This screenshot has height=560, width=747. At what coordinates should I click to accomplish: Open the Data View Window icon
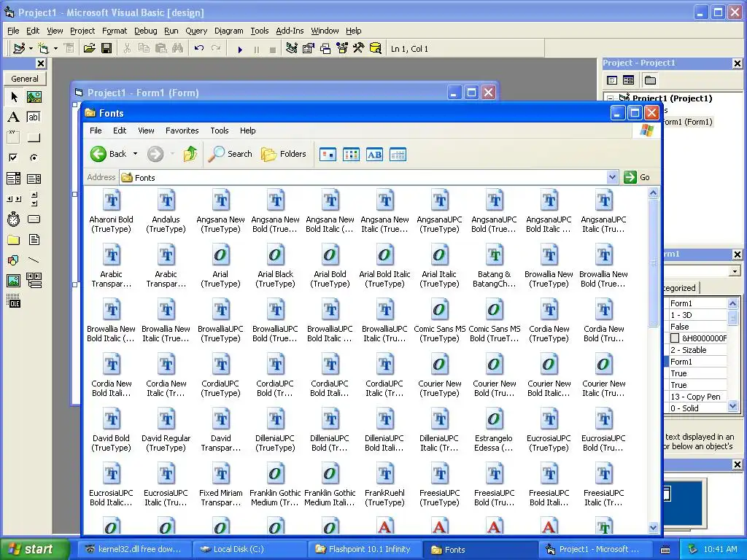tap(376, 49)
